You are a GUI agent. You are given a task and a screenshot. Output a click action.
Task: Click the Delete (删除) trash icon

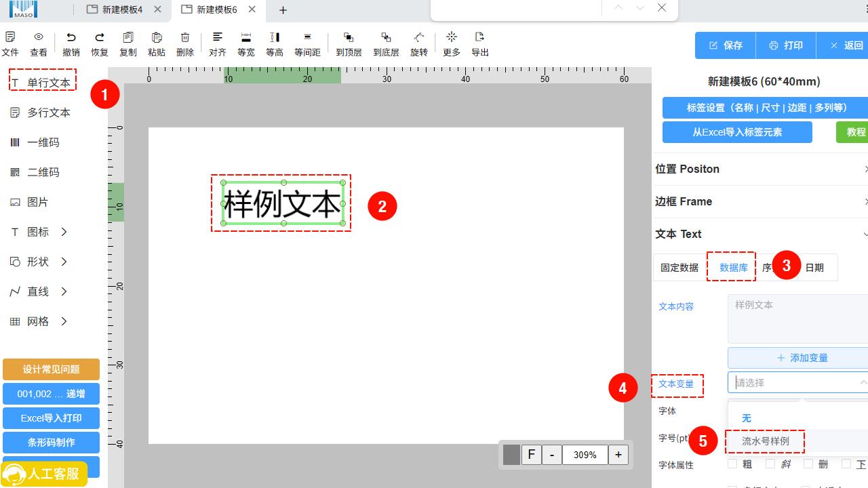185,38
